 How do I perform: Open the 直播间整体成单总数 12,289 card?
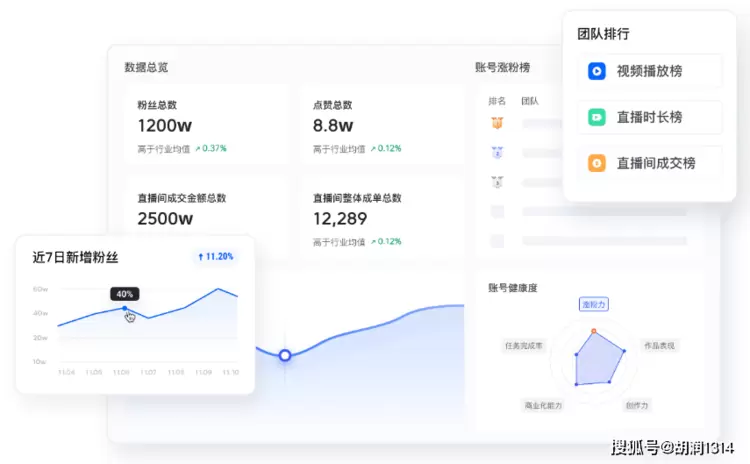point(382,218)
